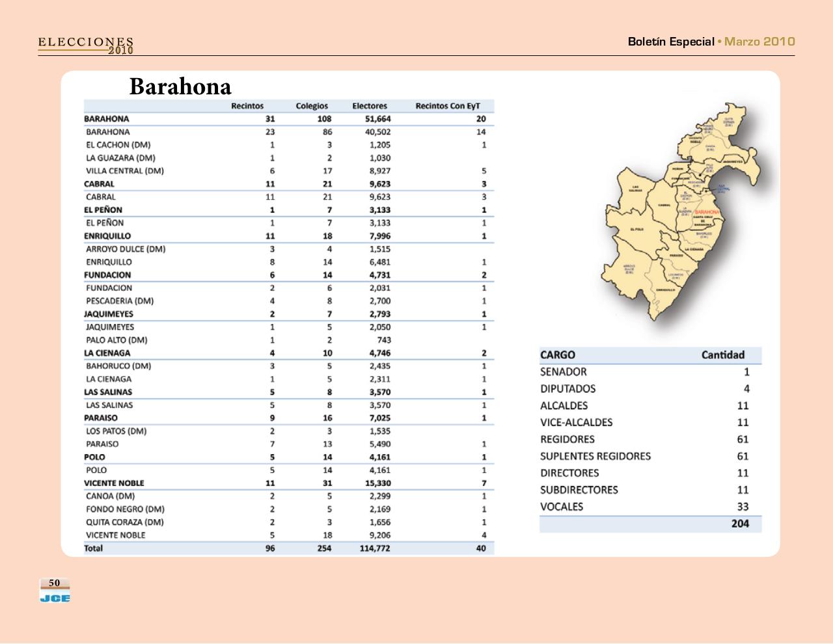Click the Elecciones 2010 header logo
The image size is (833, 644).
coord(86,46)
